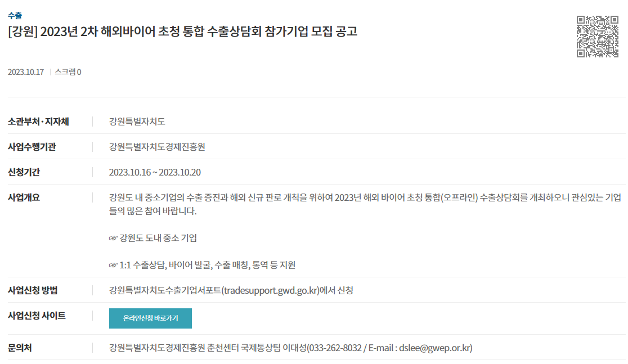Click the QR code image
The image size is (628, 364).
pyautogui.click(x=597, y=37)
